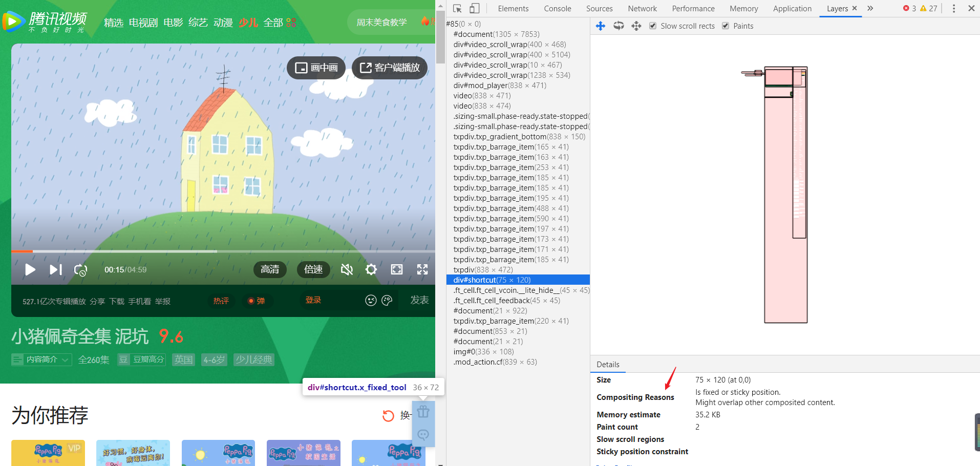The width and height of the screenshot is (980, 466).
Task: Open the emoji picker icon
Action: tap(371, 301)
